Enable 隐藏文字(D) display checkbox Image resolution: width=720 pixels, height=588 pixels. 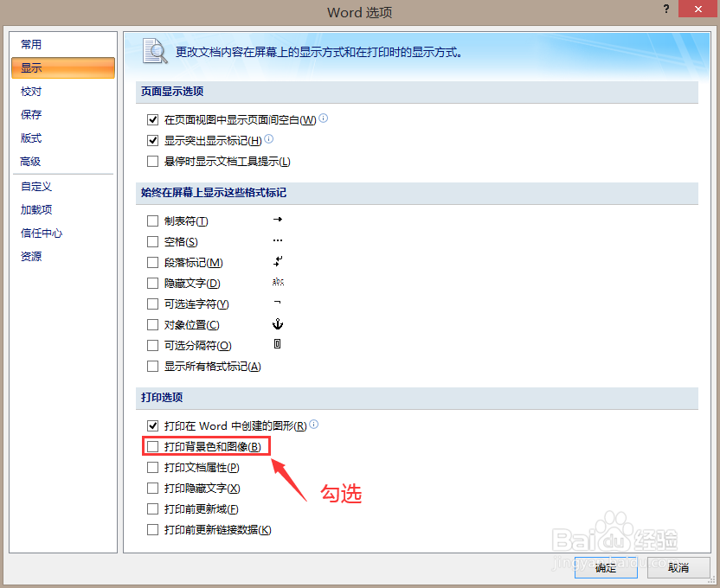(152, 284)
